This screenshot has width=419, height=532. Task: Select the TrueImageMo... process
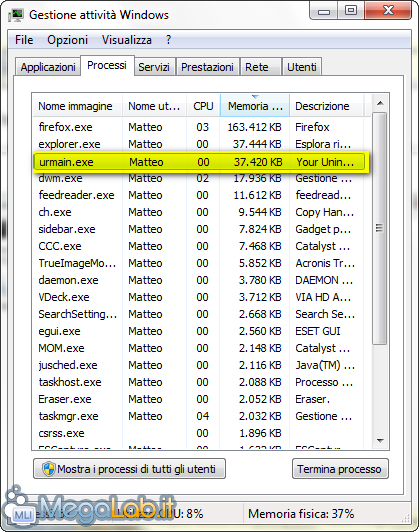point(198,263)
